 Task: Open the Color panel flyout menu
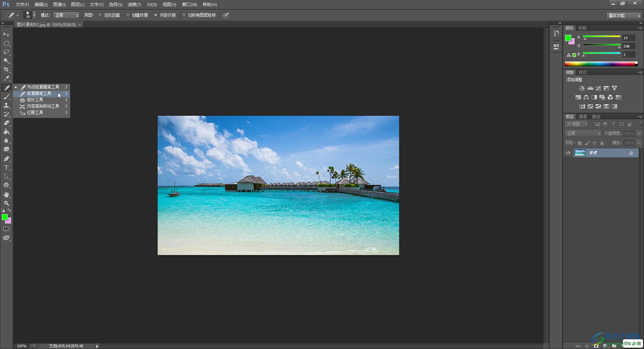640,28
